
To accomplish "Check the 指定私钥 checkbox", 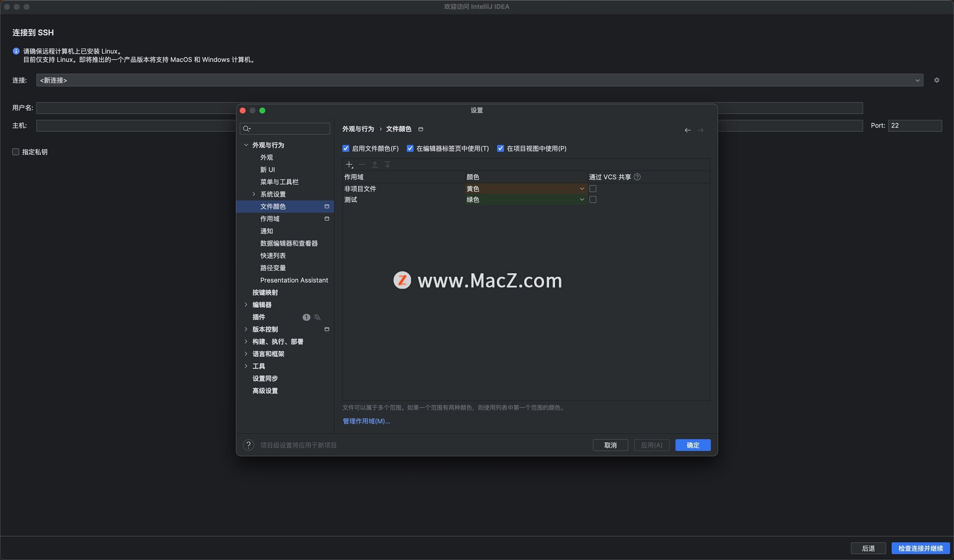I will pyautogui.click(x=16, y=152).
